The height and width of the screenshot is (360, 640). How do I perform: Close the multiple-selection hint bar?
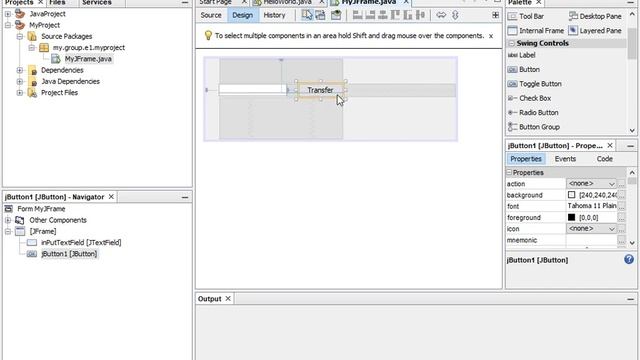tap(491, 36)
